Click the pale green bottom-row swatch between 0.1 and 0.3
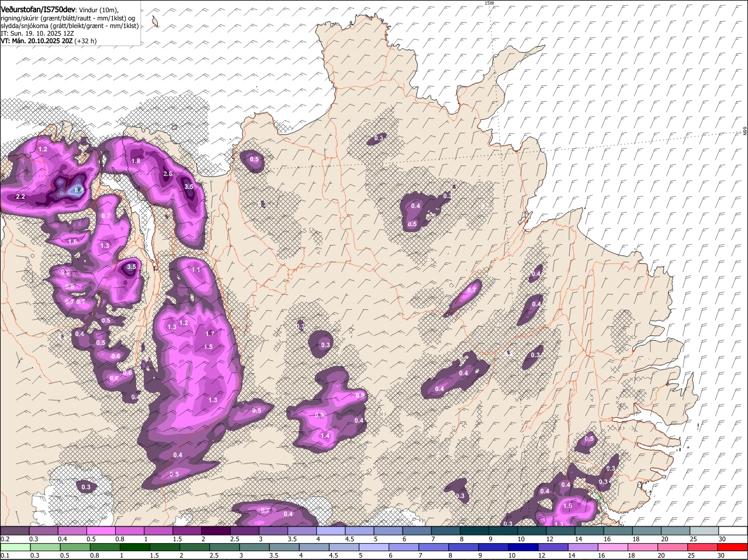 [15, 547]
